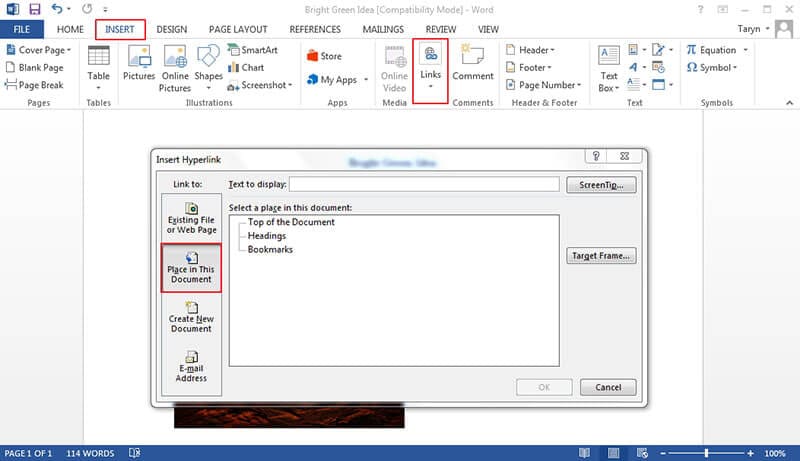Insert Pictures from this computer
800x461 pixels.
click(x=139, y=63)
